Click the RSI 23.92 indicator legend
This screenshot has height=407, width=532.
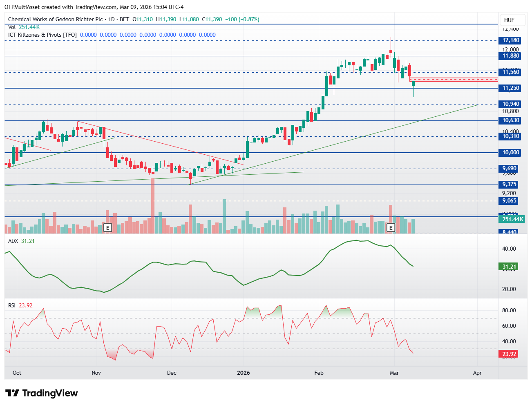[20, 305]
